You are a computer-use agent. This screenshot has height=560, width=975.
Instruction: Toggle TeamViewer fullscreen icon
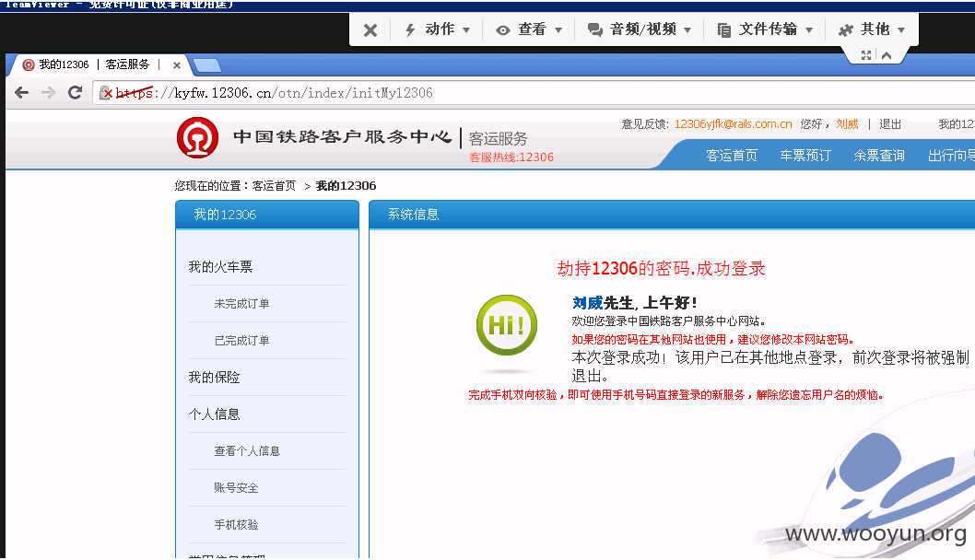coord(866,55)
